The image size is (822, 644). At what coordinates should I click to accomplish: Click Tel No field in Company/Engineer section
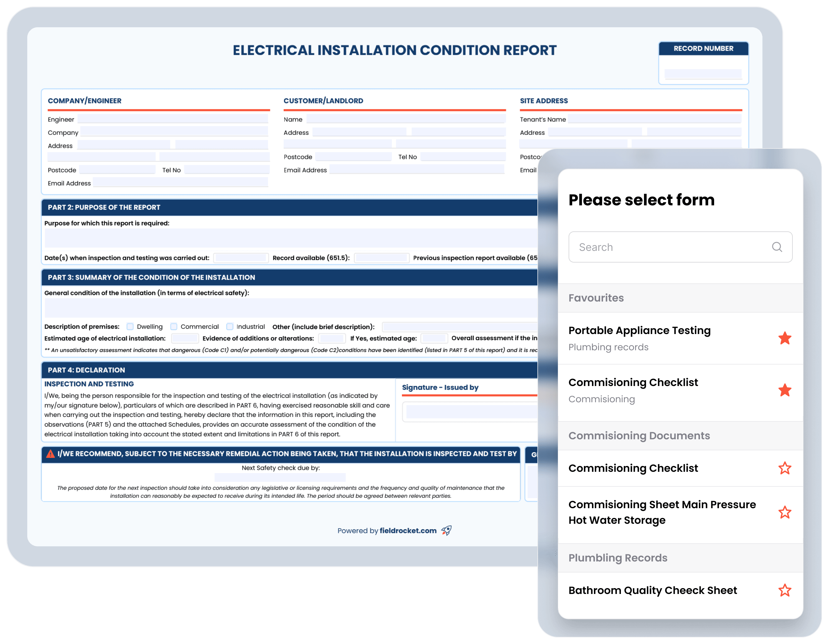[x=227, y=169]
